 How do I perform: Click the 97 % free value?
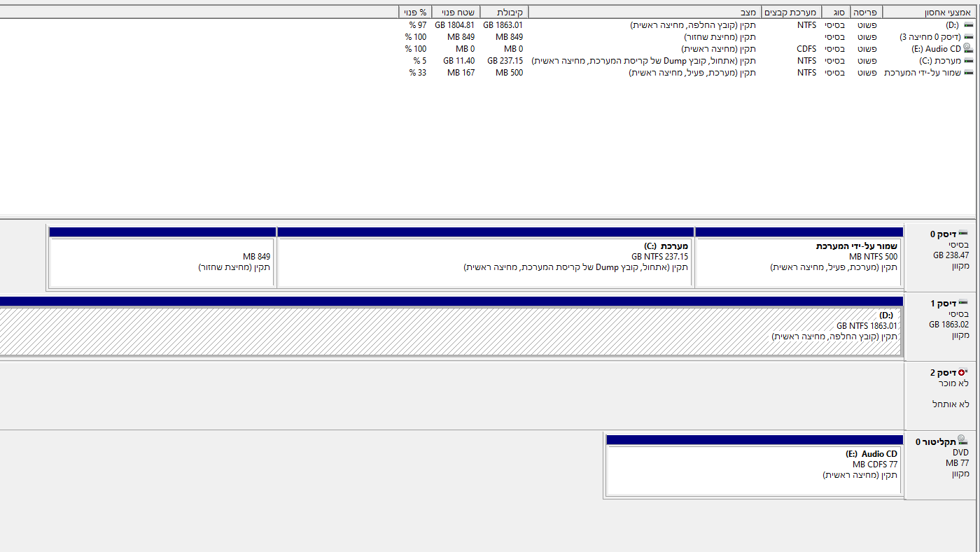click(418, 25)
